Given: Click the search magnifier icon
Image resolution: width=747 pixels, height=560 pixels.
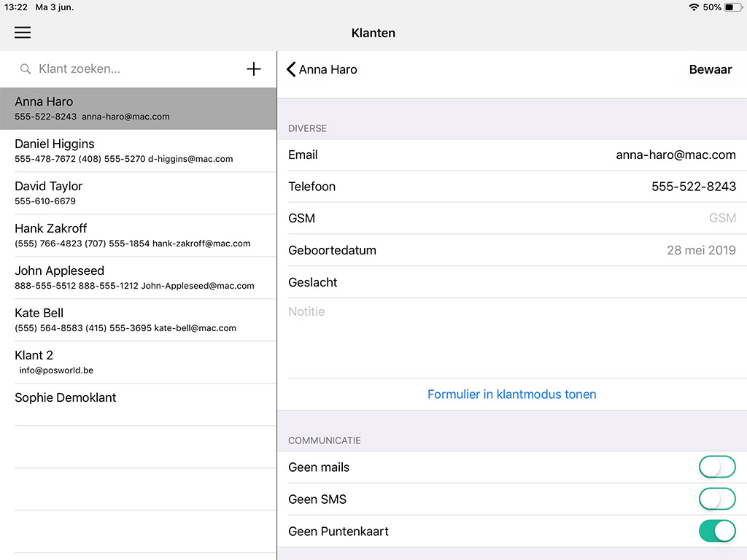Looking at the screenshot, I should [x=26, y=69].
